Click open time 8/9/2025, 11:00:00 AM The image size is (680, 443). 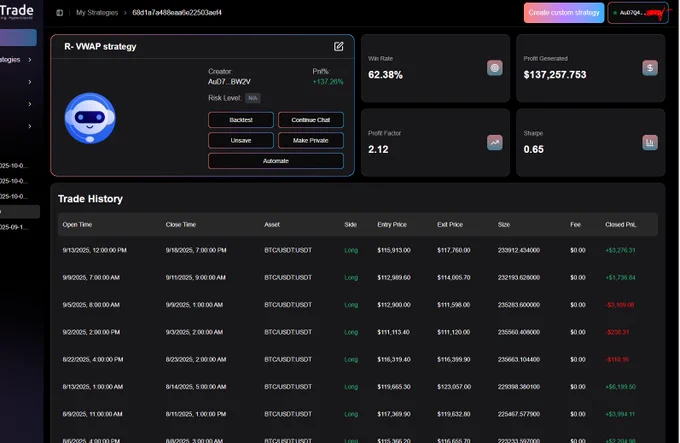(93, 414)
